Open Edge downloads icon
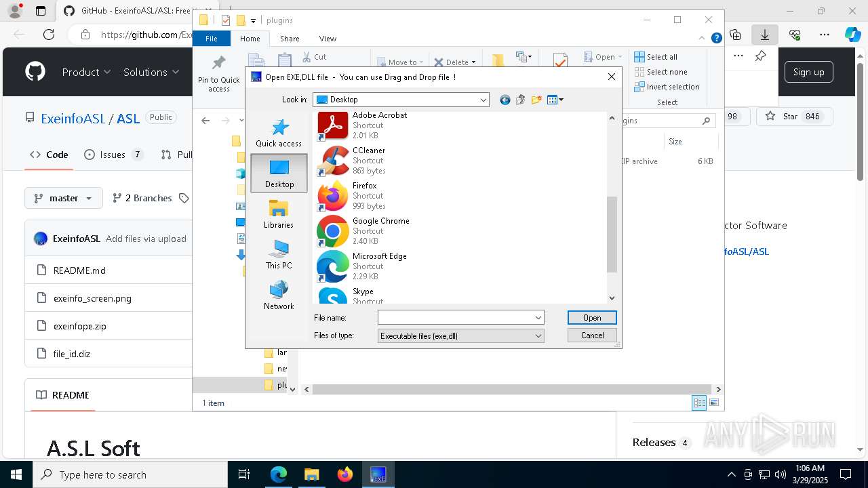 [x=765, y=35]
